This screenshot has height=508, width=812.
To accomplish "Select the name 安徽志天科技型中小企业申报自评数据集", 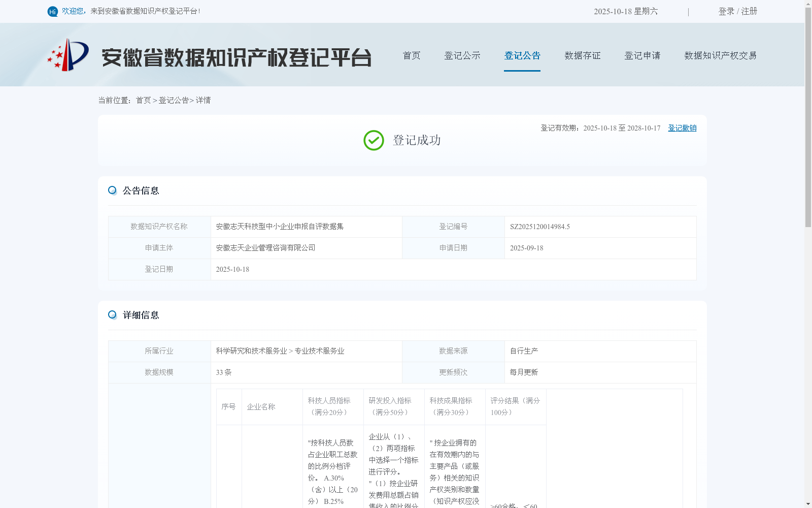I will (x=280, y=227).
